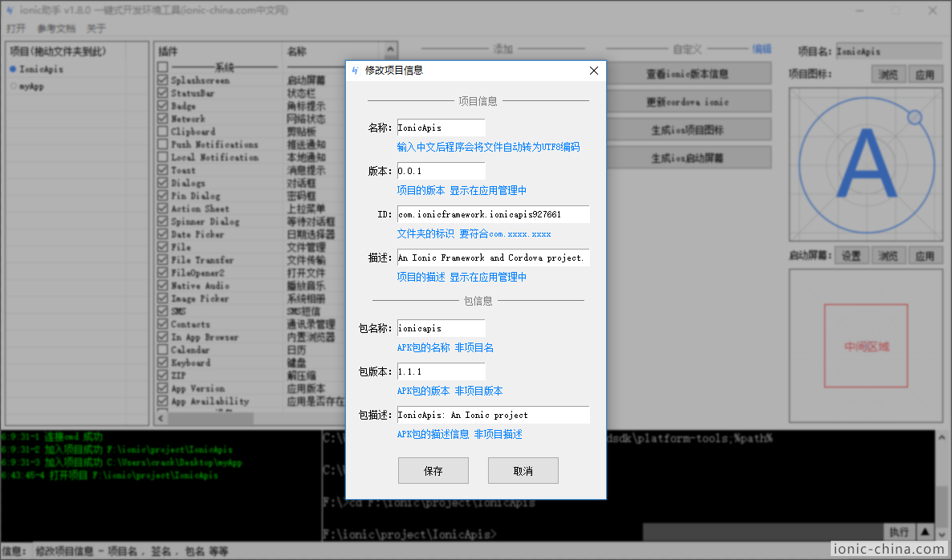The image size is (952, 560).
Task: Select the myApp project radio button
Action: (14, 86)
